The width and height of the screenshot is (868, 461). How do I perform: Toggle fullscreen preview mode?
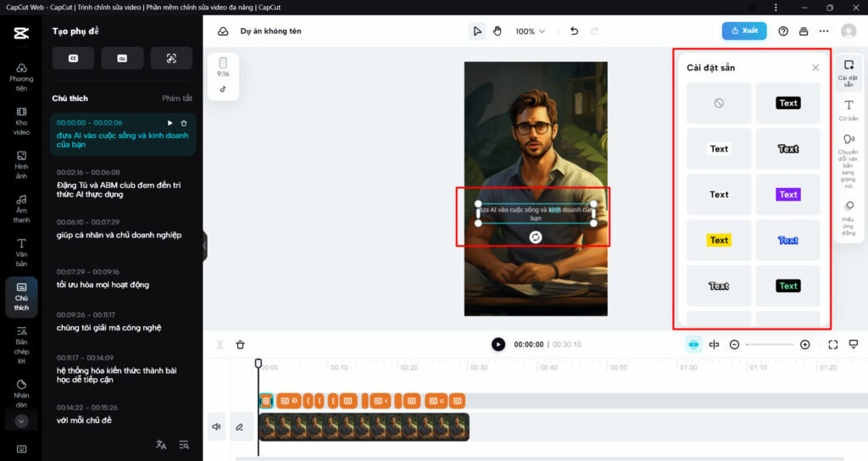(x=832, y=345)
